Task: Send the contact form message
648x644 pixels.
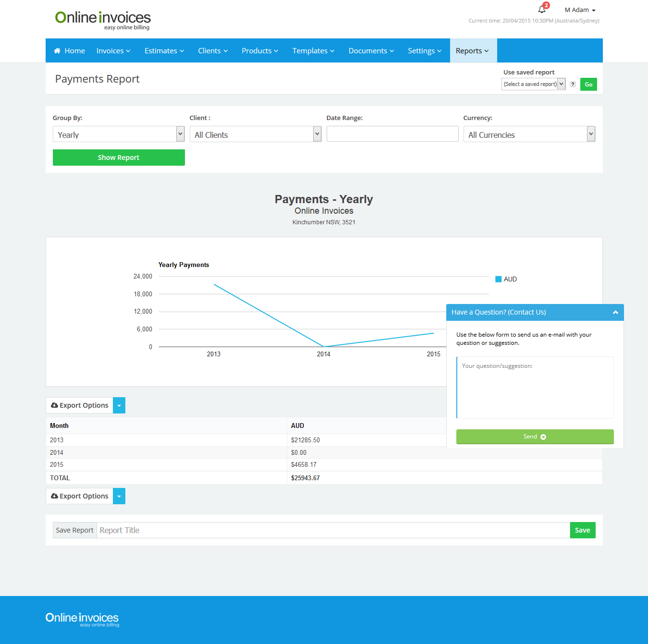Action: click(535, 437)
